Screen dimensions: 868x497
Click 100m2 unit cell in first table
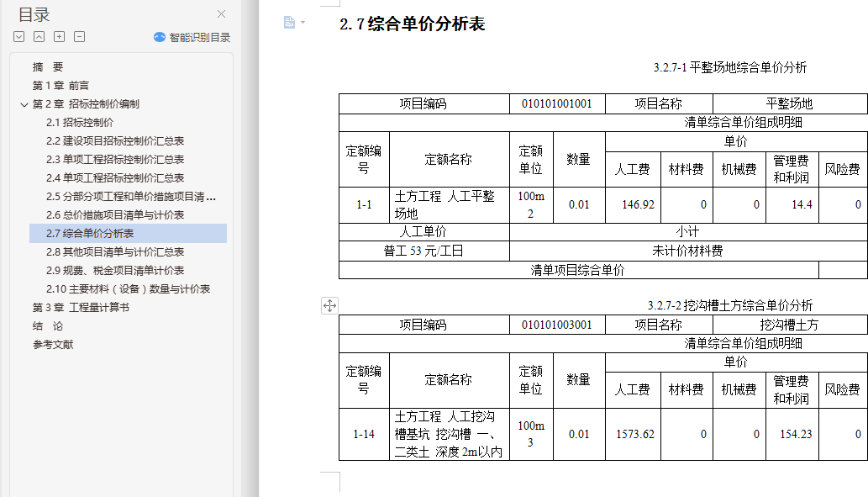point(531,205)
